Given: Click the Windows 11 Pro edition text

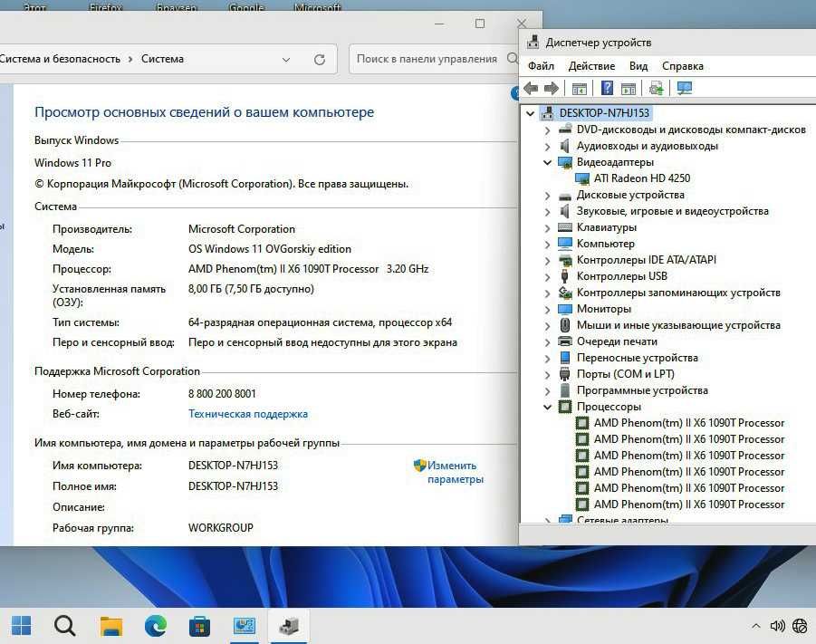Looking at the screenshot, I should tap(72, 162).
